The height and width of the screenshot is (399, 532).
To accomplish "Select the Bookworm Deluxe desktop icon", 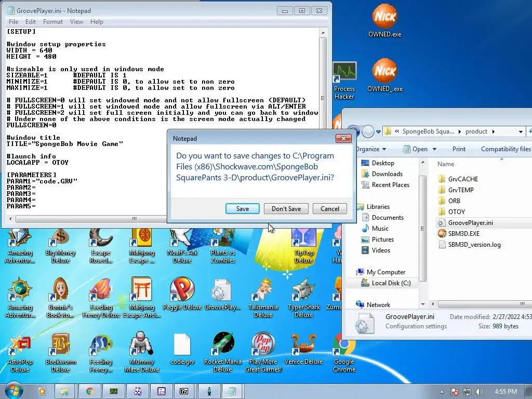I will 60,352.
